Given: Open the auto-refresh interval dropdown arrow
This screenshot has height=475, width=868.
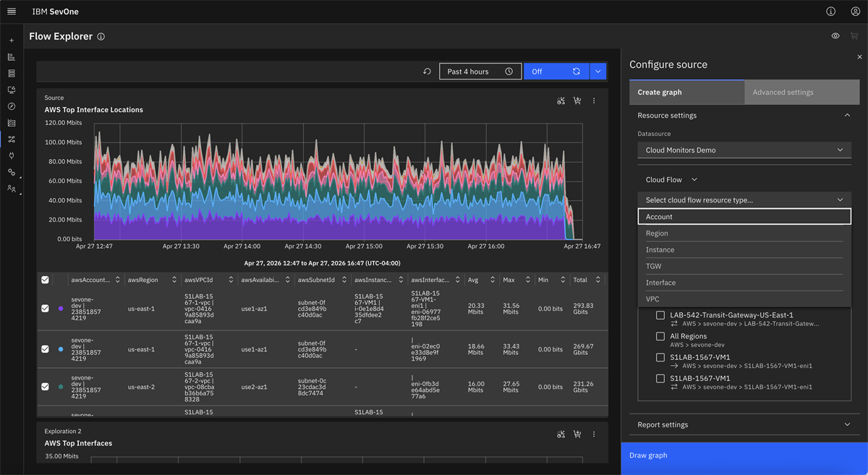Looking at the screenshot, I should 598,72.
